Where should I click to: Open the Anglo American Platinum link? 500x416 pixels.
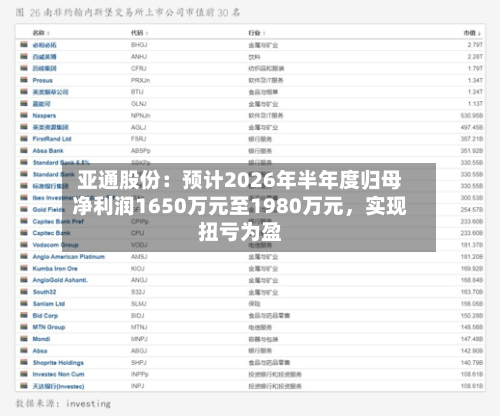tap(69, 257)
